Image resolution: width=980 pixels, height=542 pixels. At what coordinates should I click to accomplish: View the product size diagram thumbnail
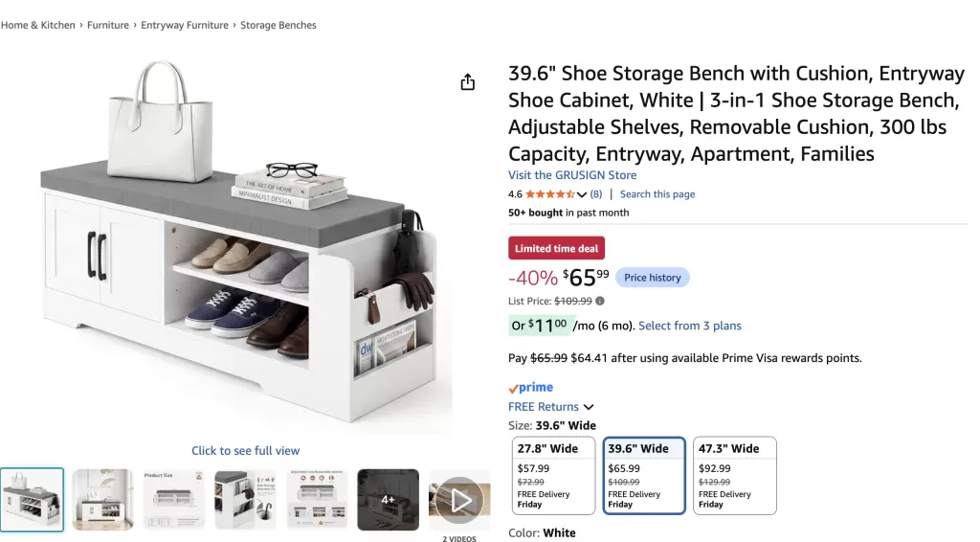174,500
